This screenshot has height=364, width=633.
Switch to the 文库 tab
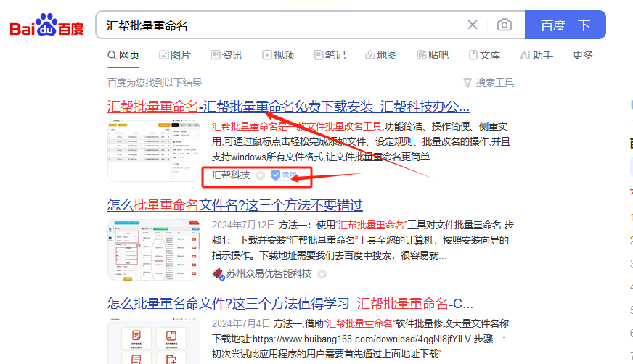tap(484, 55)
